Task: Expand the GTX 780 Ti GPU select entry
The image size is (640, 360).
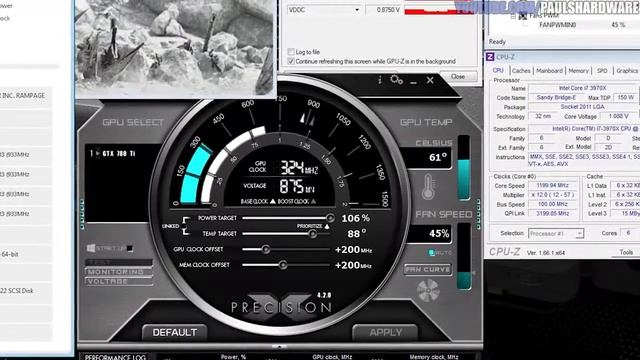Action: tap(98, 153)
